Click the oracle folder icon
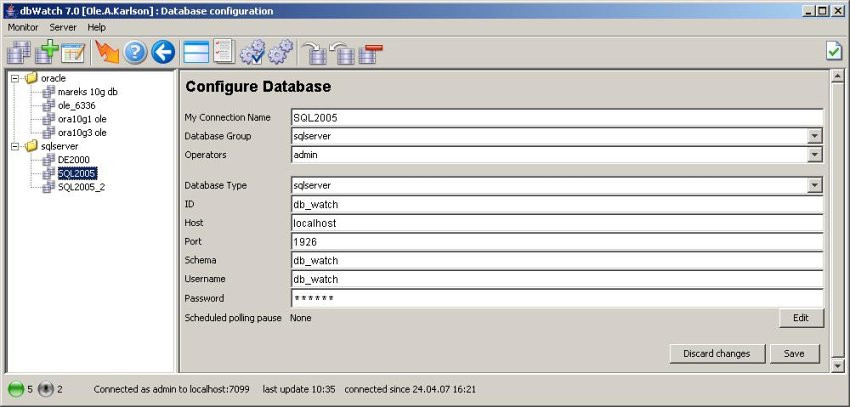 (x=31, y=78)
